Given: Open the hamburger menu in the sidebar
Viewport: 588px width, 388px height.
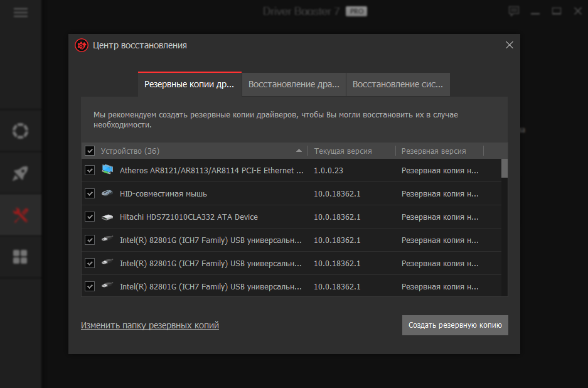Looking at the screenshot, I should pyautogui.click(x=21, y=13).
